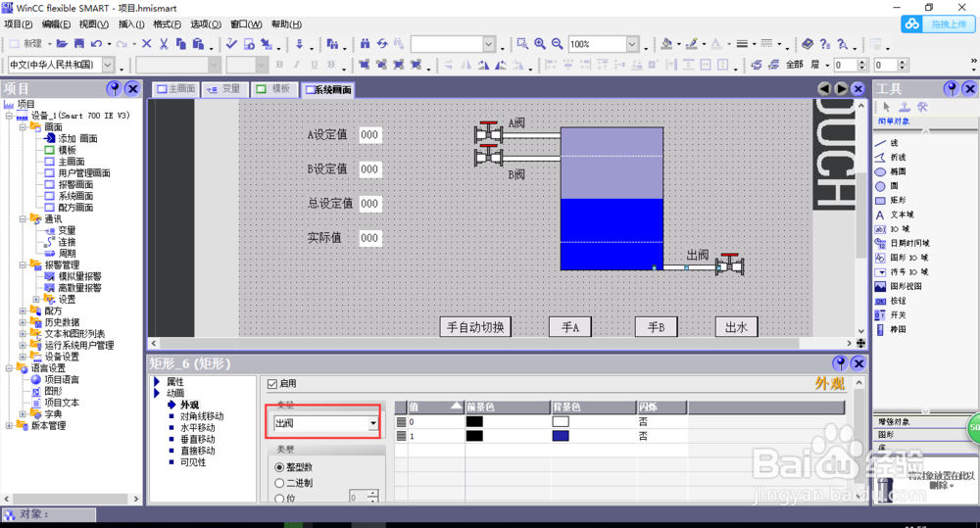The image size is (980, 528).
Task: Open the 出阀 variable dropdown
Action: [373, 423]
